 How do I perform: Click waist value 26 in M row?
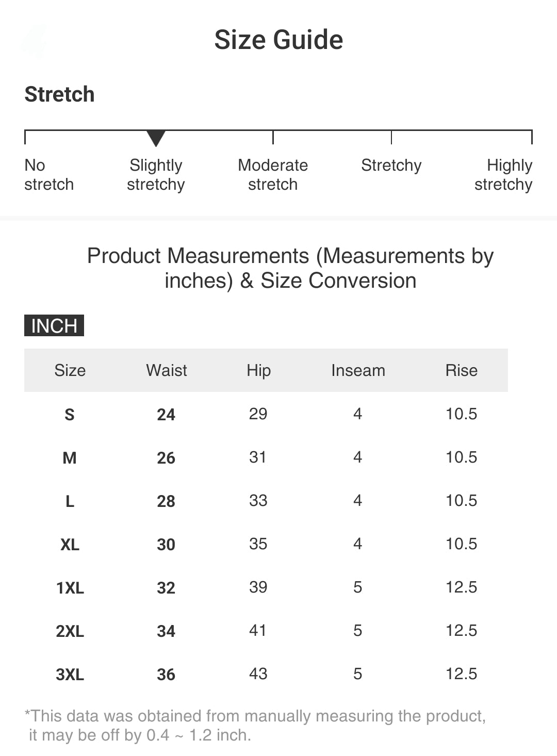pyautogui.click(x=166, y=458)
